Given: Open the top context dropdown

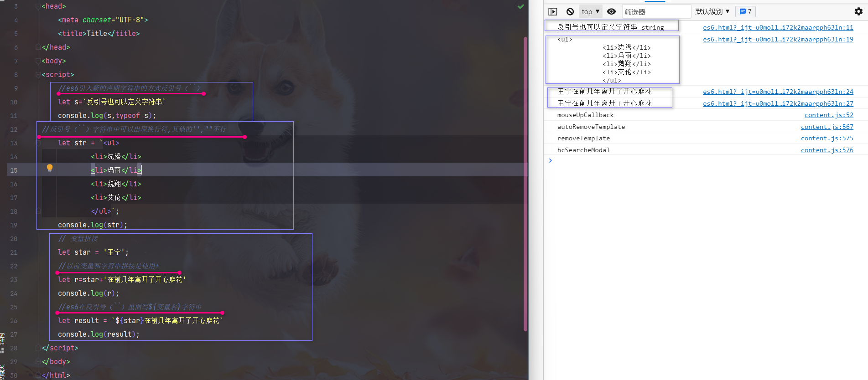Looking at the screenshot, I should click(x=591, y=12).
